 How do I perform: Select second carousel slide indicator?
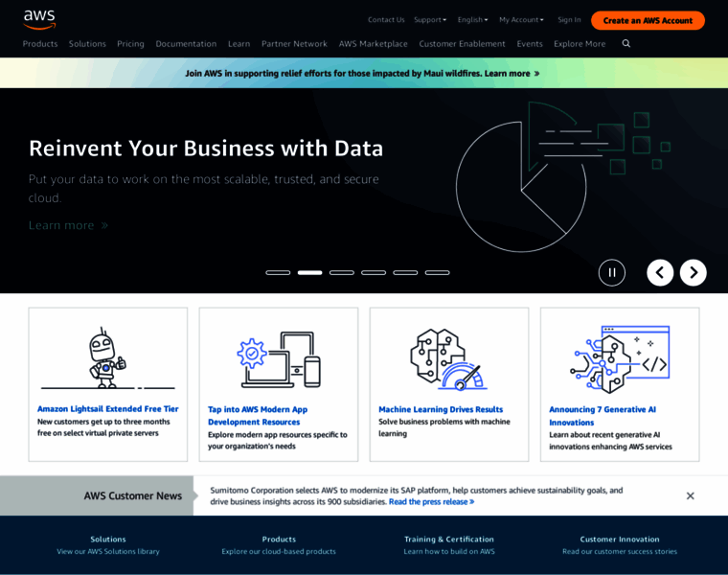309,272
